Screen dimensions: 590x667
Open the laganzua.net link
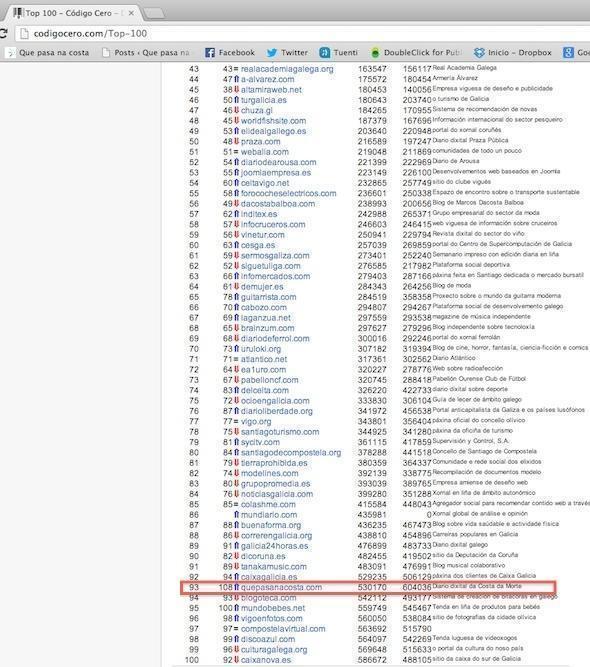point(266,318)
